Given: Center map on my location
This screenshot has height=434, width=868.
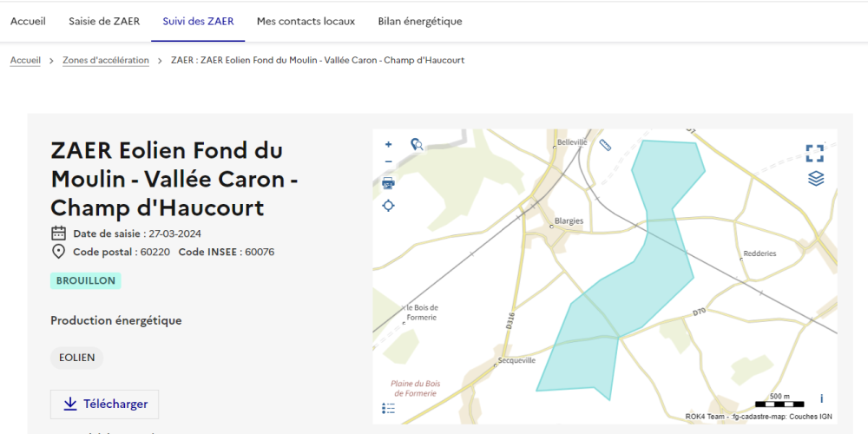Looking at the screenshot, I should [x=388, y=206].
